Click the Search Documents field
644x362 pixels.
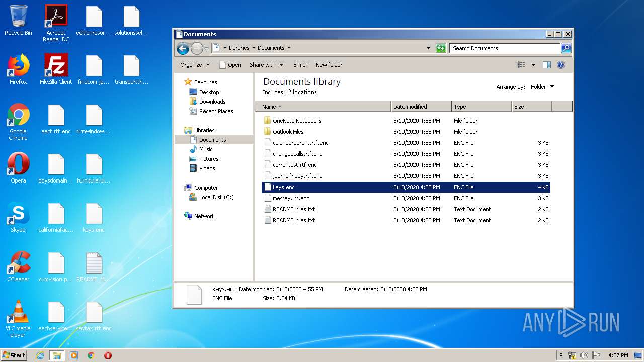pos(505,48)
